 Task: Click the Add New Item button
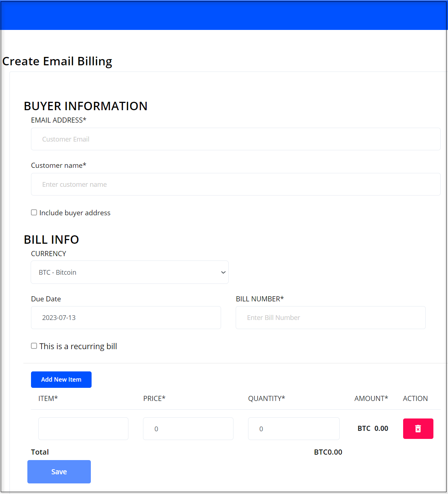coord(61,379)
